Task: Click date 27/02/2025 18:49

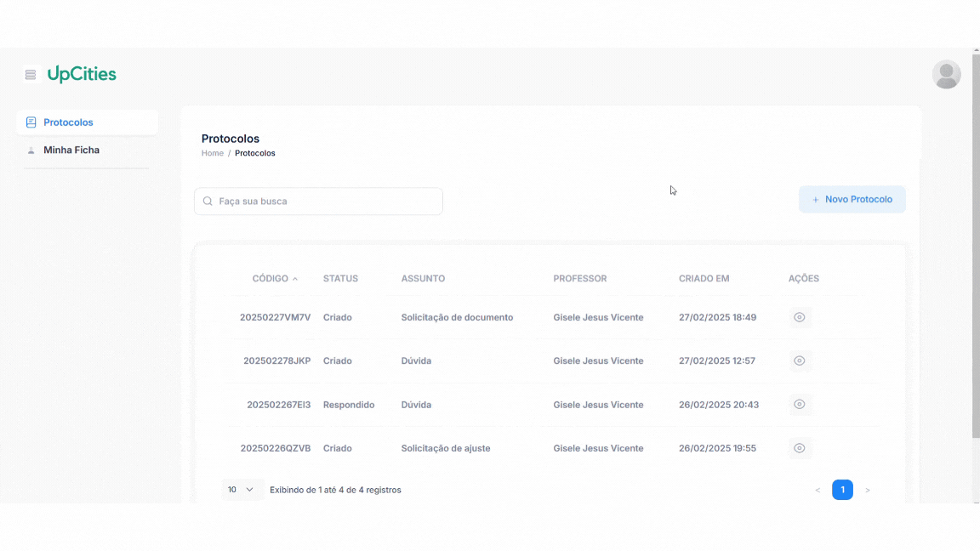Action: 717,317
